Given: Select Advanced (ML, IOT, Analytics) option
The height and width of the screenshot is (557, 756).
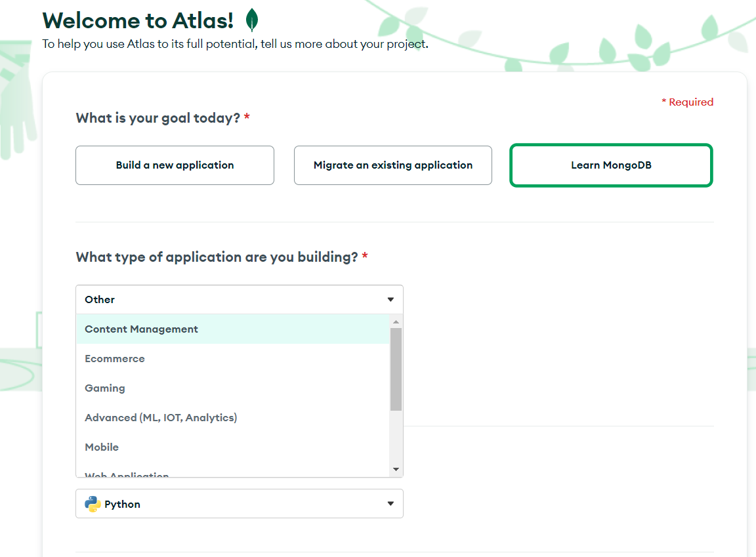Looking at the screenshot, I should pos(233,417).
